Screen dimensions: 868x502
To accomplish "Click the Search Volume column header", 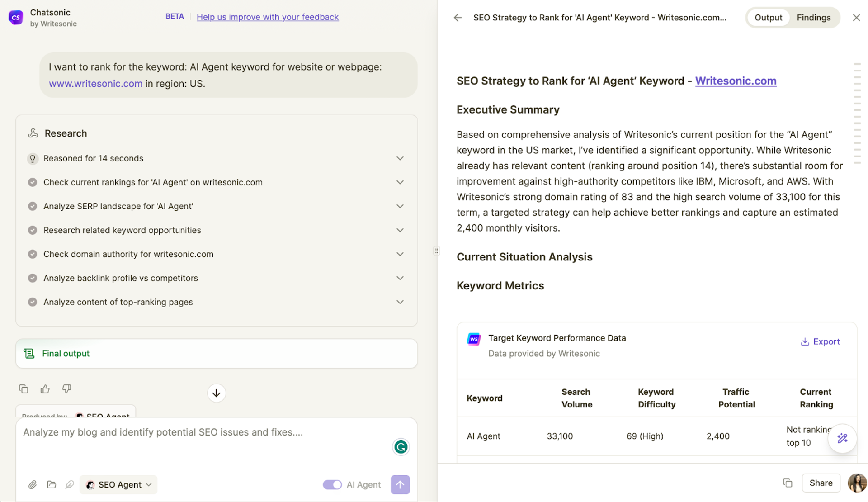I will pyautogui.click(x=576, y=398).
